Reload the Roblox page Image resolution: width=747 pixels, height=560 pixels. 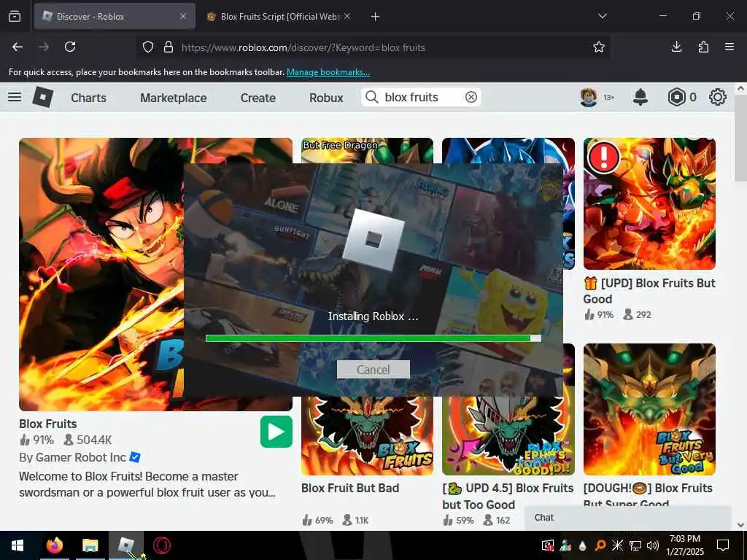[70, 47]
